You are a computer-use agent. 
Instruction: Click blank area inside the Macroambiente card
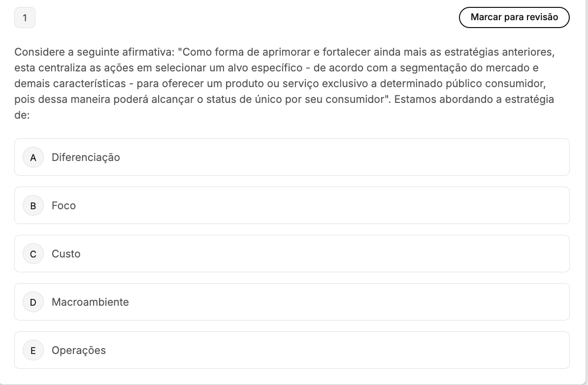click(x=337, y=302)
